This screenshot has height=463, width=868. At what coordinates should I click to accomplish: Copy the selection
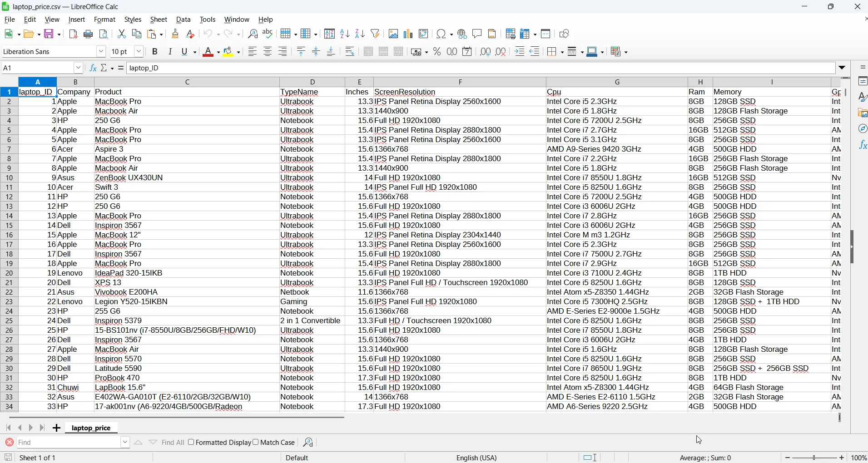click(137, 34)
